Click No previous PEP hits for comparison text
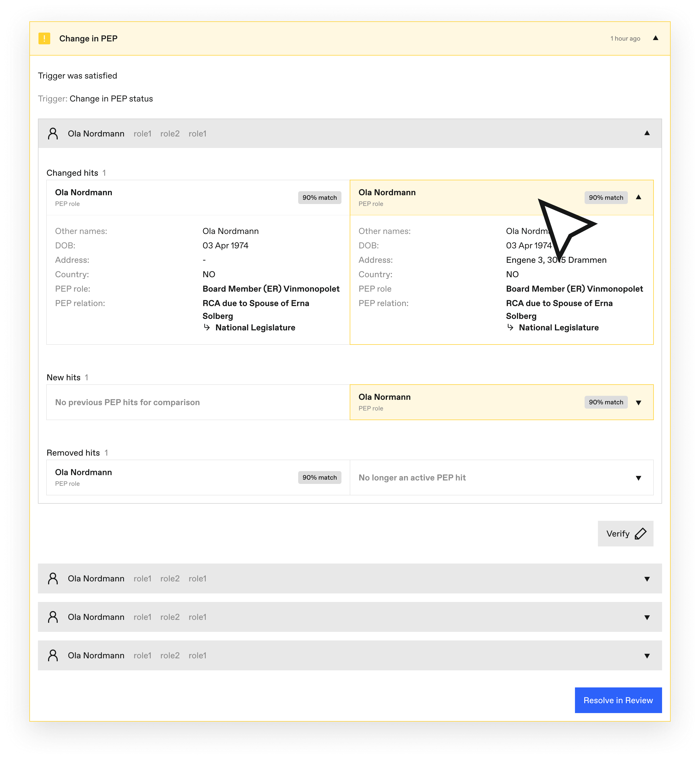 (127, 402)
